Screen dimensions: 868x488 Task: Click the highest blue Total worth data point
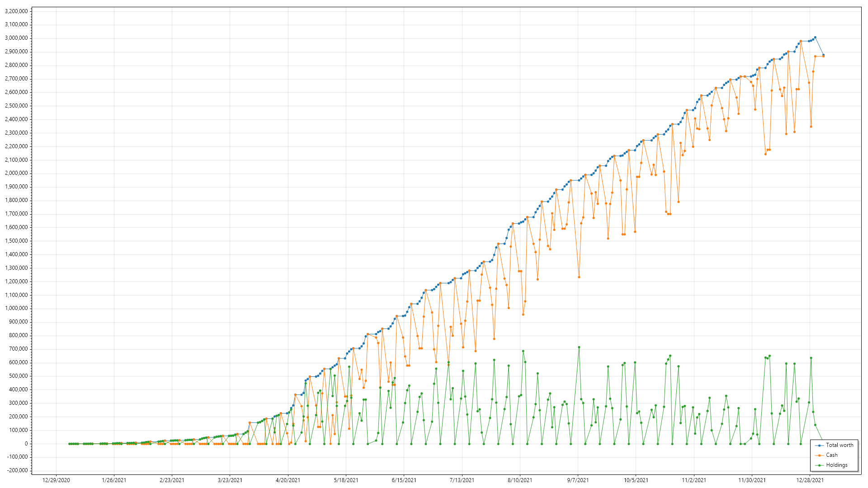(815, 38)
